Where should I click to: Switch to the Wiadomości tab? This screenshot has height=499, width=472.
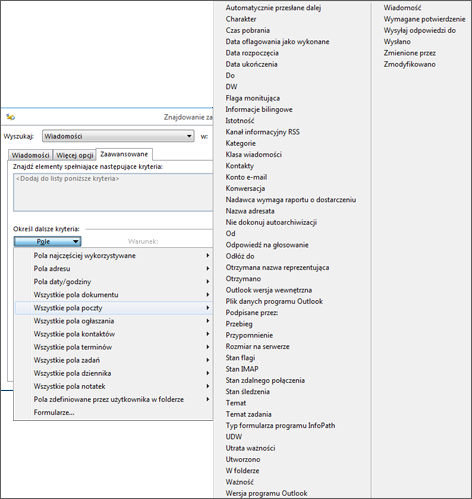click(30, 155)
